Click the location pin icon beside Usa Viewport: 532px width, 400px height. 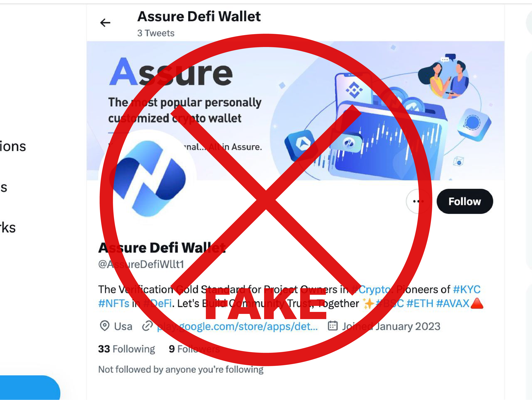pos(105,326)
